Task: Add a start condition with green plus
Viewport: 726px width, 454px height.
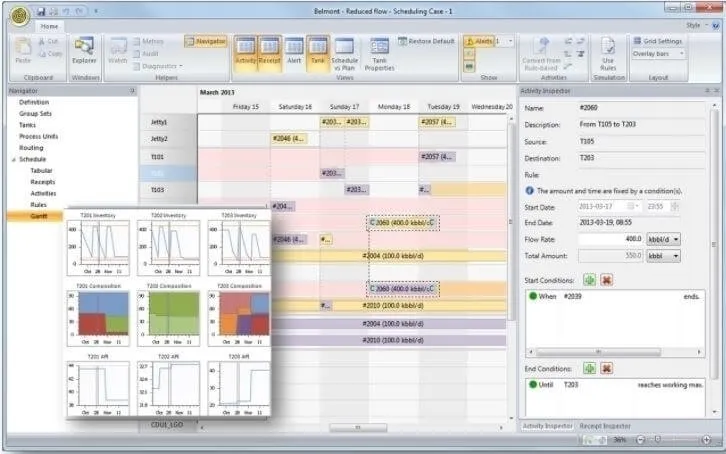Action: point(590,279)
